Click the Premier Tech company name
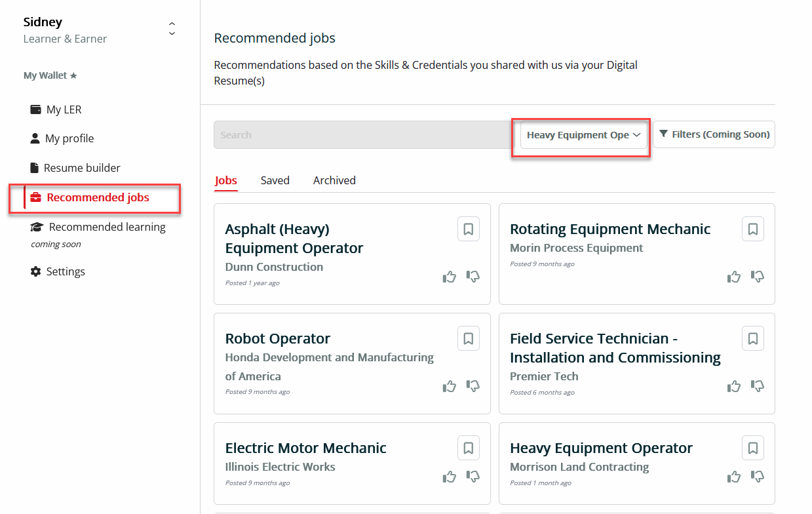 pyautogui.click(x=544, y=376)
